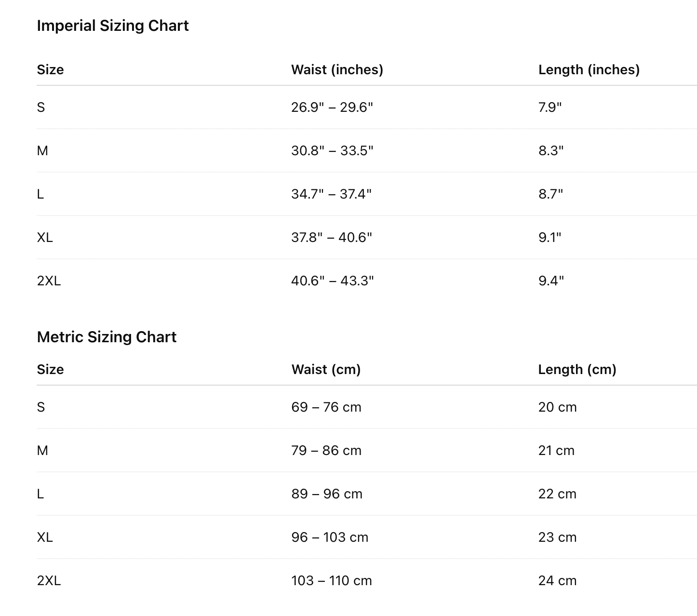Select the 30.8" – 33.5" waist cell
697x616 pixels.
pos(332,150)
